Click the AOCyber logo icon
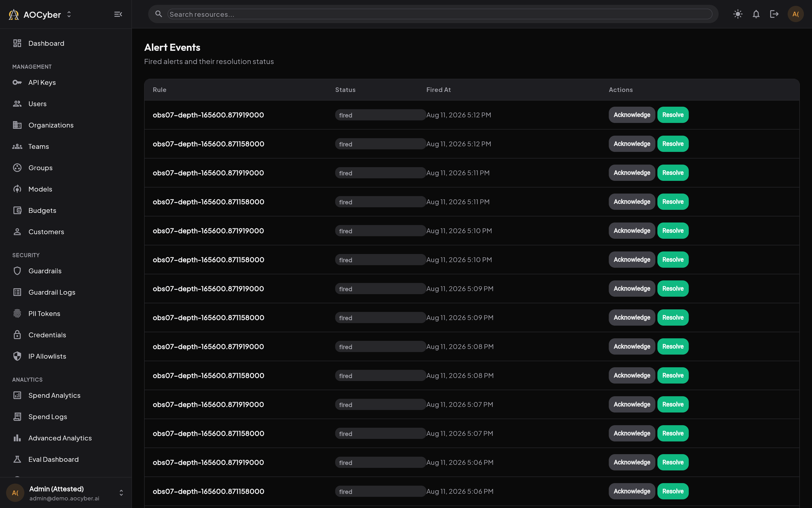 pyautogui.click(x=13, y=14)
